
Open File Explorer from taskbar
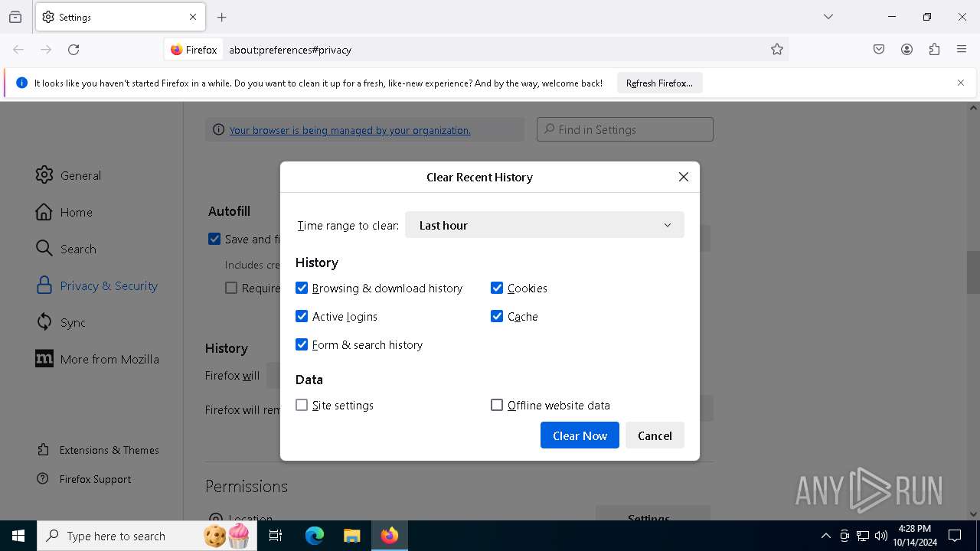(x=351, y=536)
